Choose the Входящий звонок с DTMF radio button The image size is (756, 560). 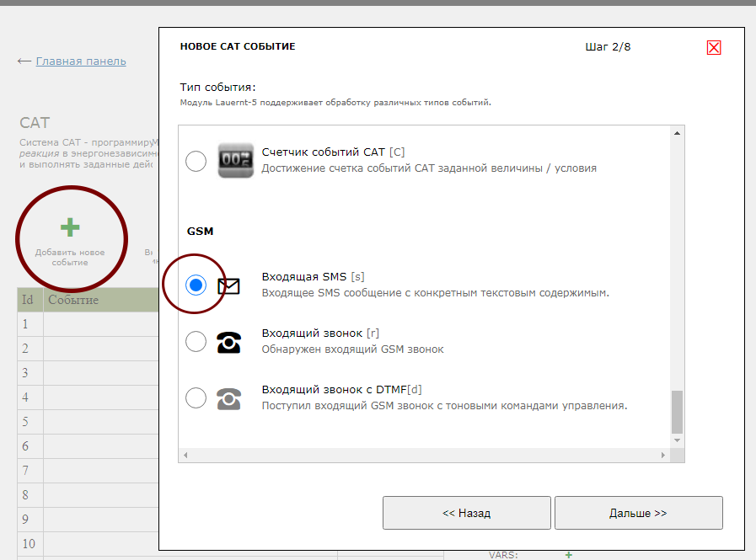tap(196, 397)
